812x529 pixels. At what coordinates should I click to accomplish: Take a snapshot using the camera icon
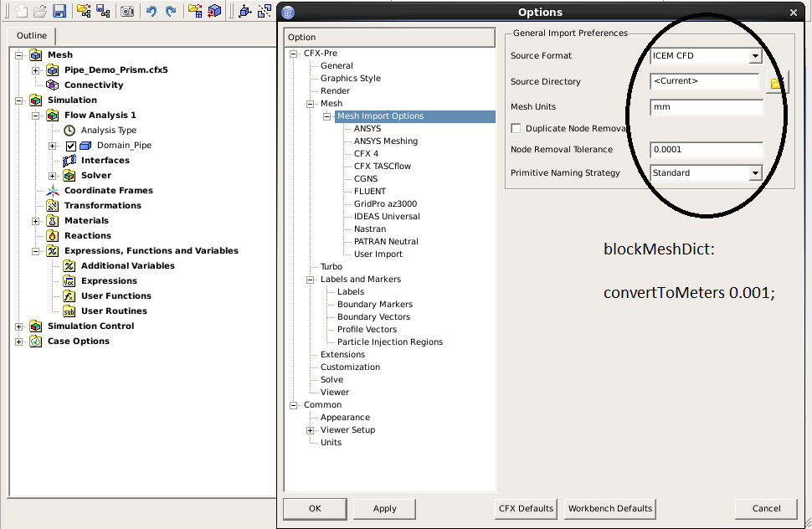click(126, 11)
